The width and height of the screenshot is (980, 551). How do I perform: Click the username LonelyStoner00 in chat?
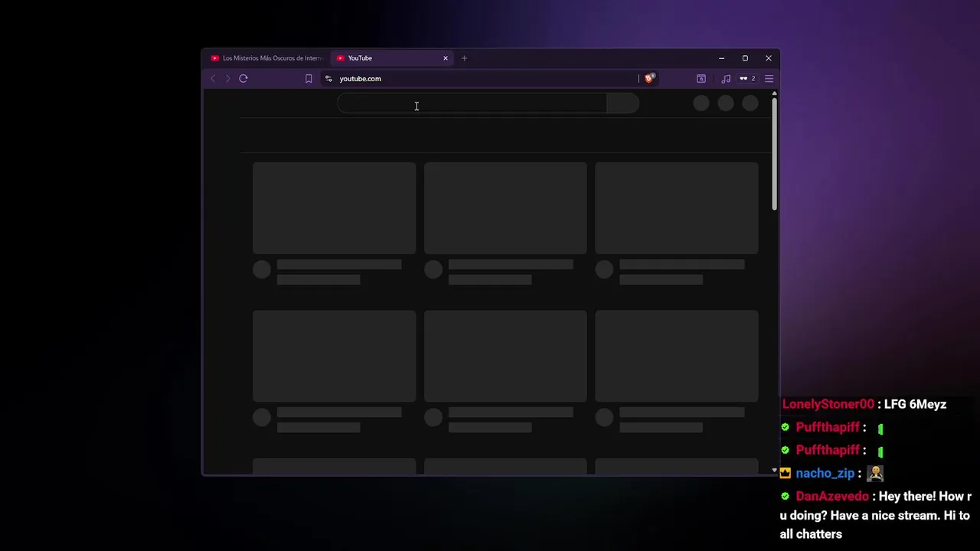pyautogui.click(x=828, y=404)
